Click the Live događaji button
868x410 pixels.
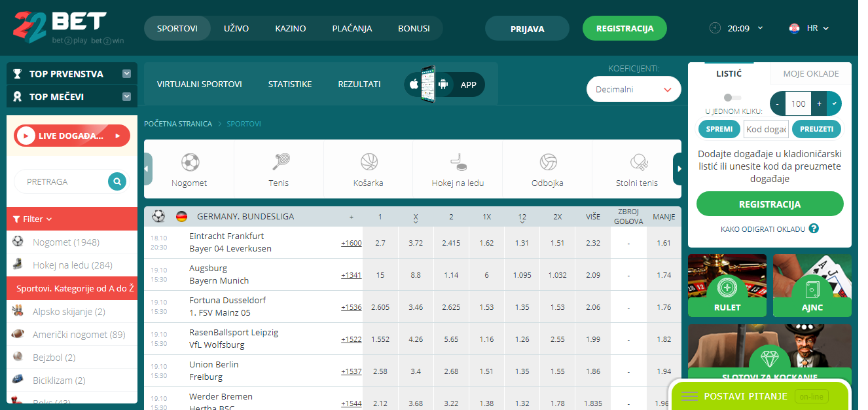[72, 136]
